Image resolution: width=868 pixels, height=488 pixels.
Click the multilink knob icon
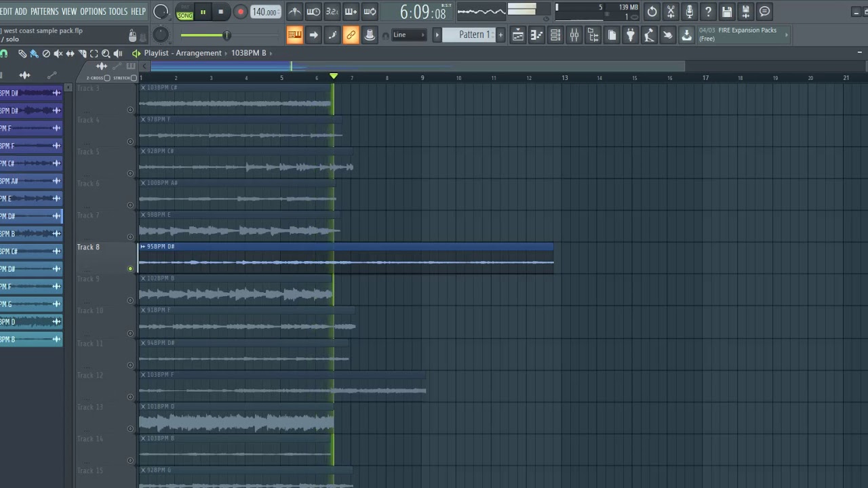tap(370, 35)
